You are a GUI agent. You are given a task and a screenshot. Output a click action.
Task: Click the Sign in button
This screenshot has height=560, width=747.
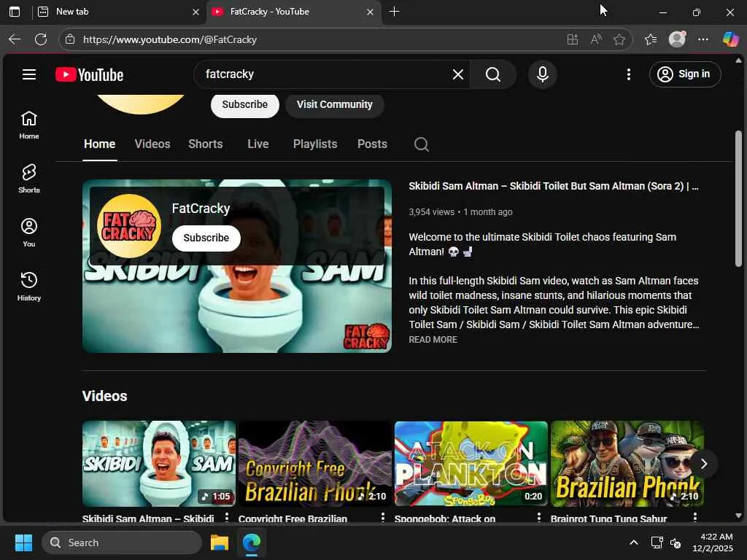[684, 74]
